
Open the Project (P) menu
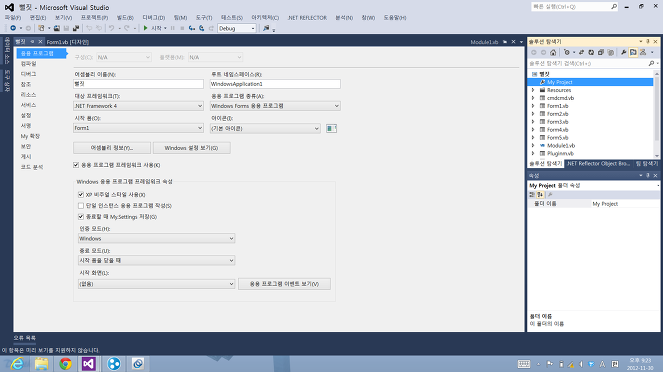[x=94, y=18]
